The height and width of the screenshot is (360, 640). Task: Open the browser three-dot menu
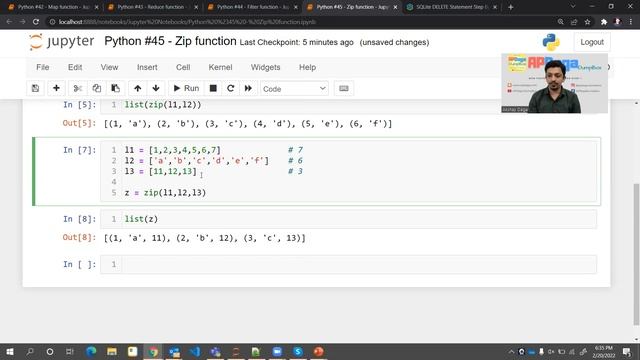point(631,22)
